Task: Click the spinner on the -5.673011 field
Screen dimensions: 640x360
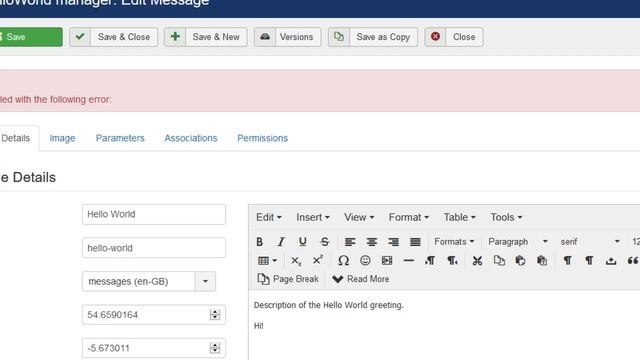Action: [215, 348]
